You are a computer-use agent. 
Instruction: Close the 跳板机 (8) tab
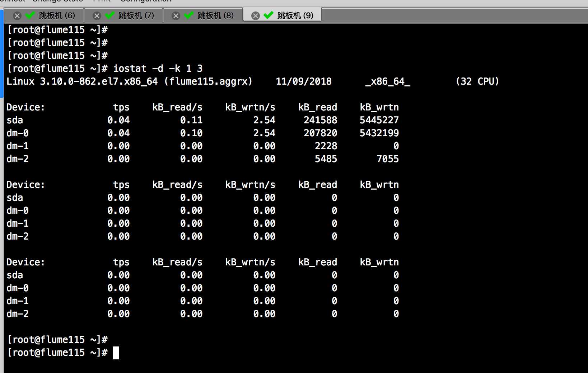click(176, 16)
